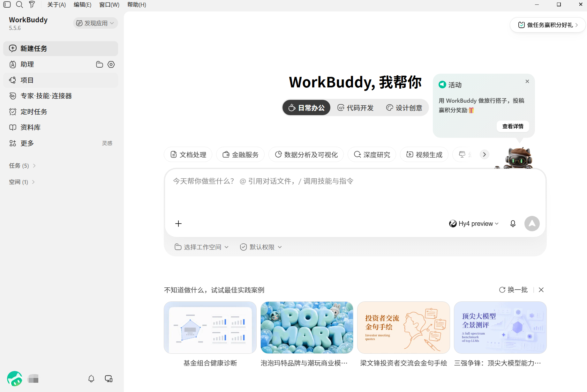This screenshot has width=587, height=392.
Task: Open the POP MART case thumbnail
Action: [307, 328]
